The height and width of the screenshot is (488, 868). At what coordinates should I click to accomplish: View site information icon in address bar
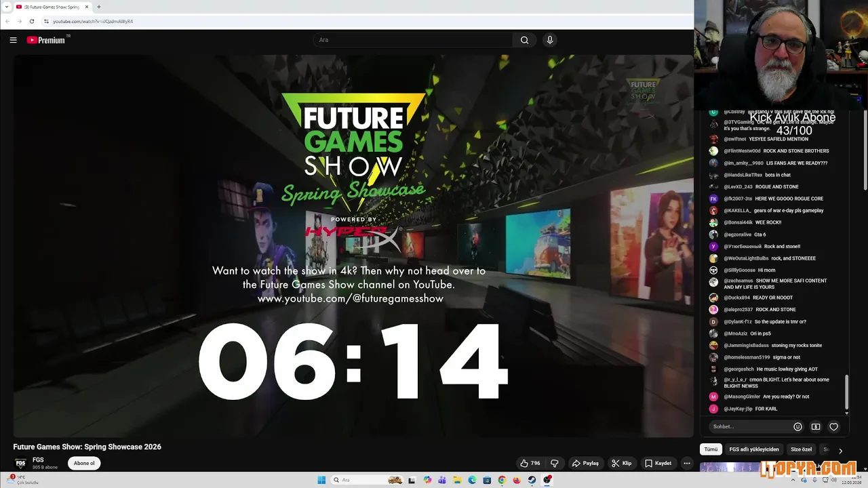coord(46,21)
